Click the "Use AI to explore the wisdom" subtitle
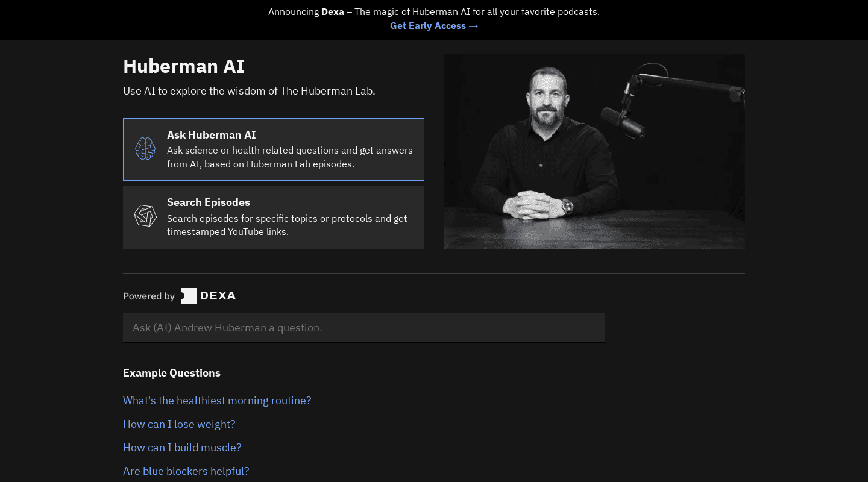 tap(249, 91)
